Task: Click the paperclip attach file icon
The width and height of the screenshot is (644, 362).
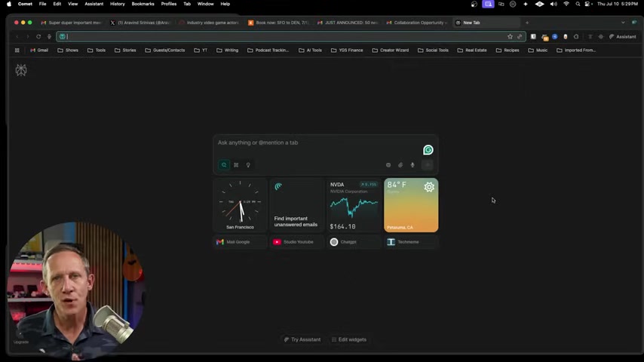Action: (400, 165)
